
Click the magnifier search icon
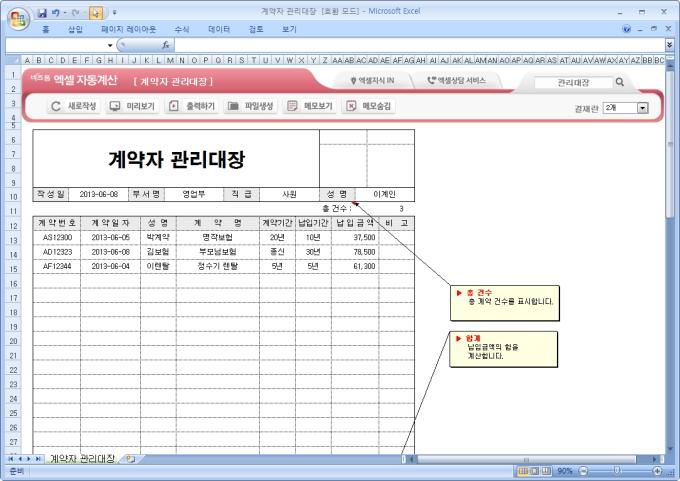(620, 82)
